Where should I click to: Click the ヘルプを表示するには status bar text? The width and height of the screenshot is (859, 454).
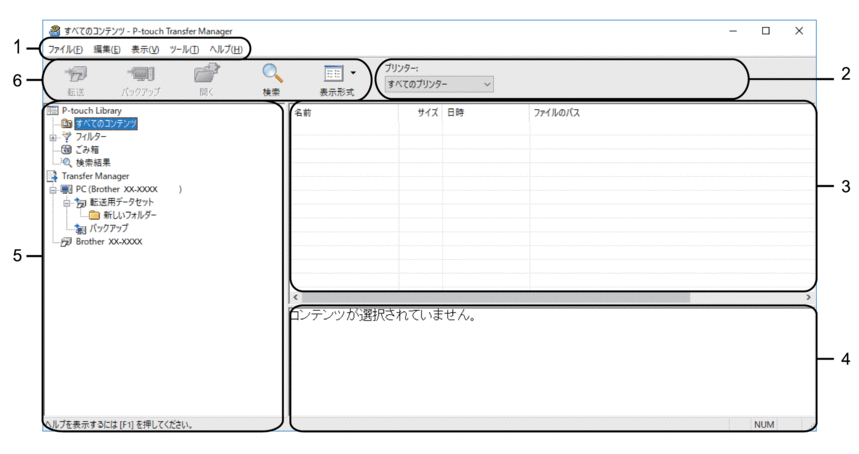[119, 424]
